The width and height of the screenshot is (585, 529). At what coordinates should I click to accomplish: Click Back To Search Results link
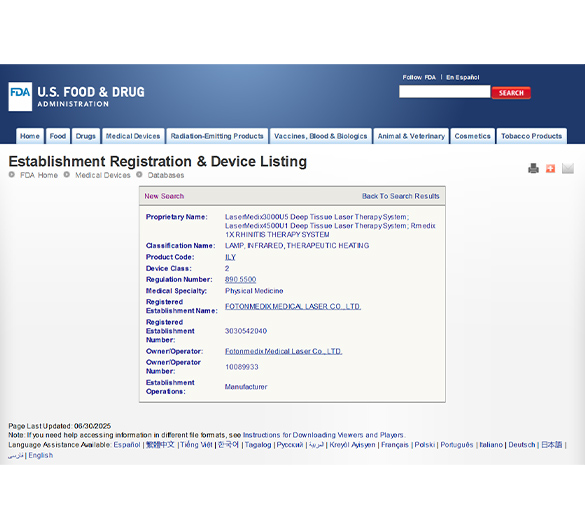pos(401,196)
